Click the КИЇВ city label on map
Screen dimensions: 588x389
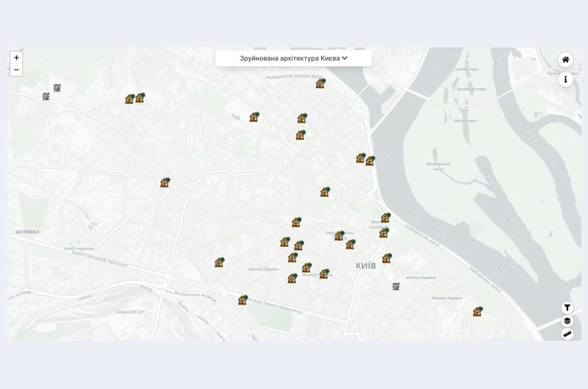tap(365, 266)
